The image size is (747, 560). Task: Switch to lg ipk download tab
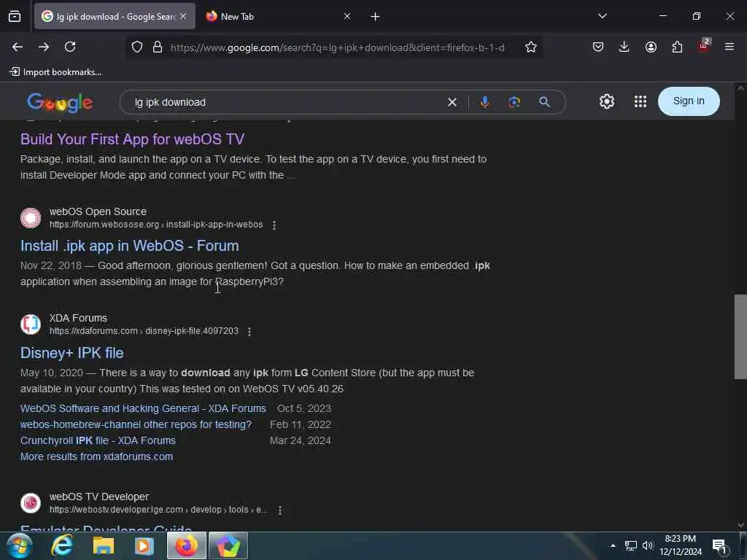coord(115,16)
